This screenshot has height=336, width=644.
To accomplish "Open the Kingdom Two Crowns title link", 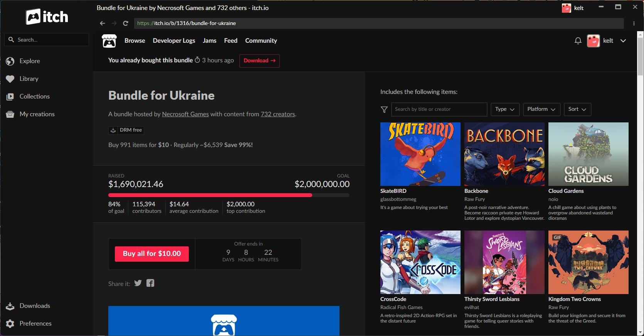I will [x=575, y=299].
